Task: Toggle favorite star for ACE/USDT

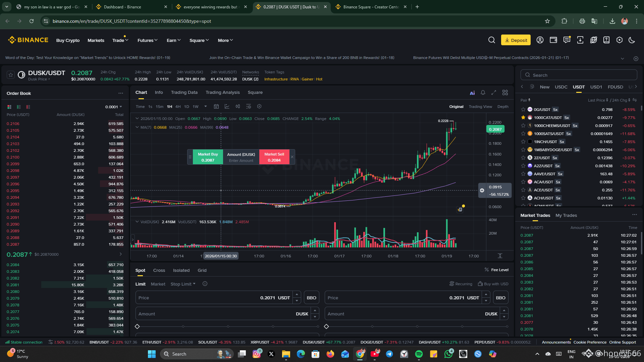Action: (x=523, y=190)
